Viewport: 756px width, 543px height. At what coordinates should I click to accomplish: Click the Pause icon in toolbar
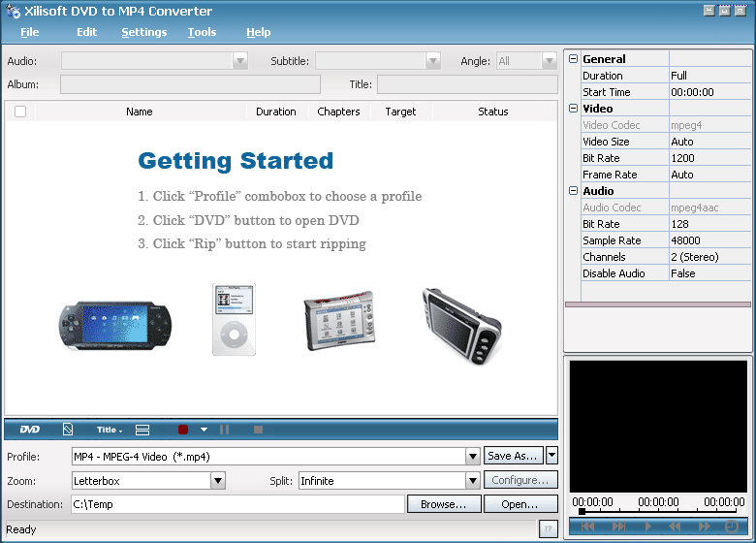tap(224, 430)
